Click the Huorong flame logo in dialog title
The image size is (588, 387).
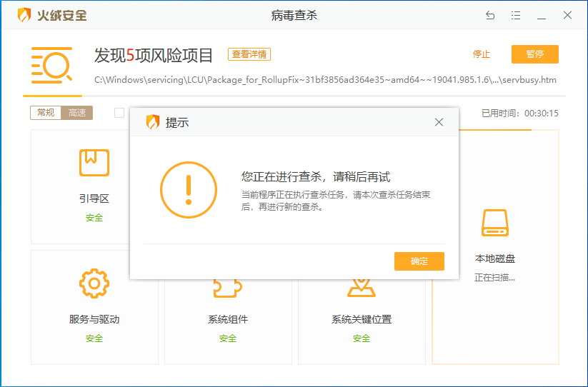[x=152, y=122]
